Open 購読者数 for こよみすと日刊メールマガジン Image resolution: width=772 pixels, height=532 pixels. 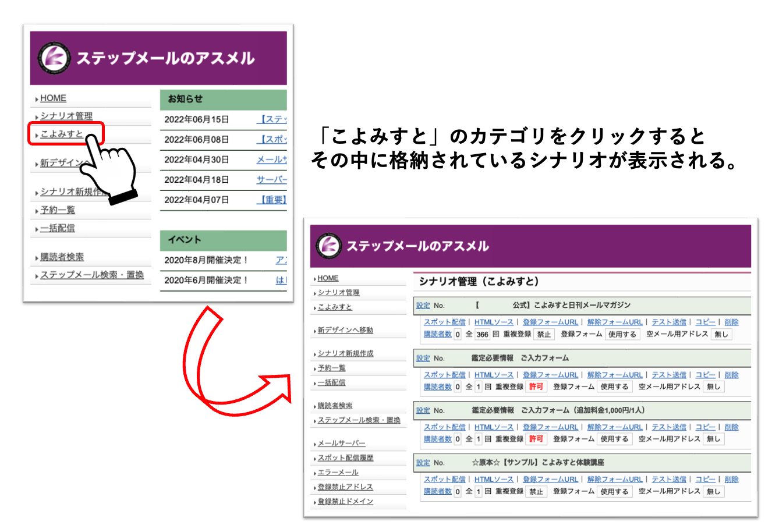tap(438, 334)
